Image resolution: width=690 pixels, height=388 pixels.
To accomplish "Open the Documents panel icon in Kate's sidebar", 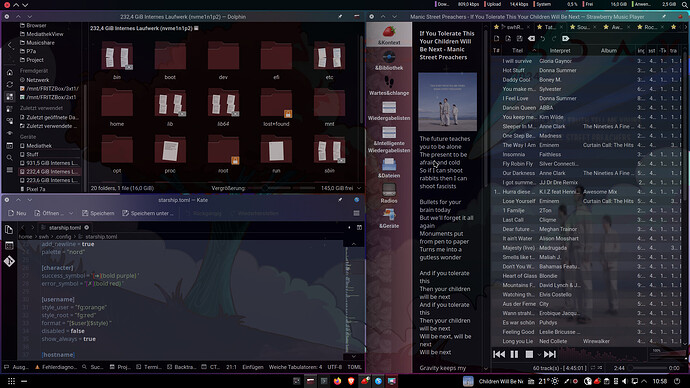I will click(x=9, y=229).
